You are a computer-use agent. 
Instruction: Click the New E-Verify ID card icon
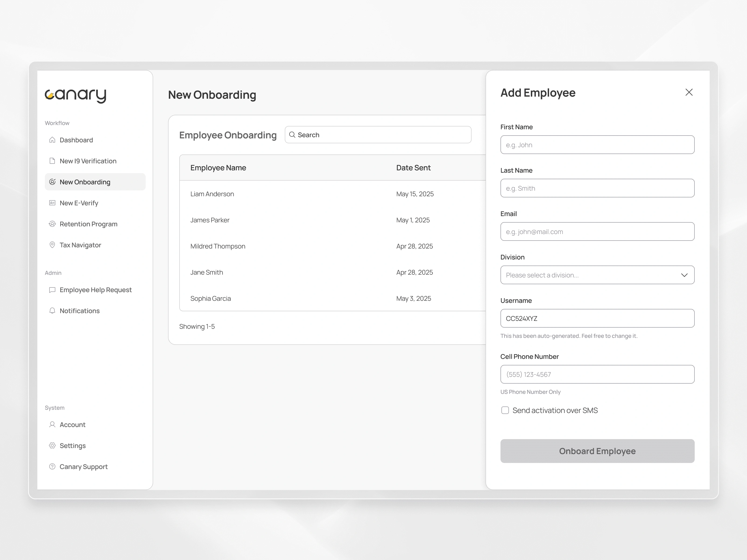coord(52,203)
